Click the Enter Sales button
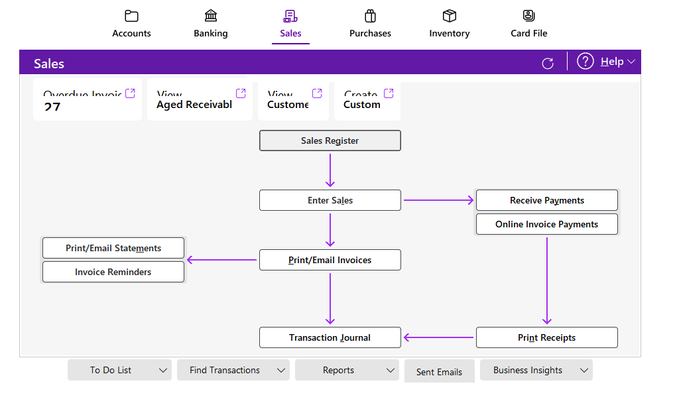Viewport: 675px width, 405px height. (x=329, y=200)
